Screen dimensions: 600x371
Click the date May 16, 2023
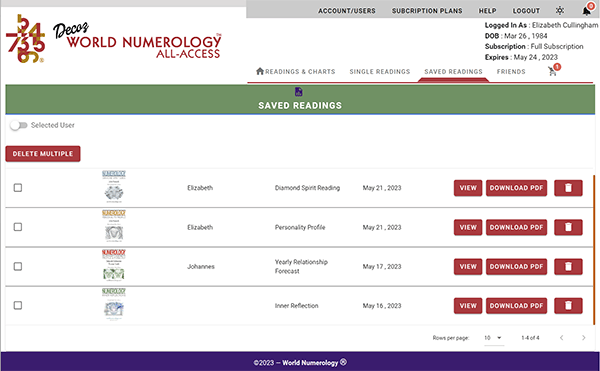click(x=382, y=306)
